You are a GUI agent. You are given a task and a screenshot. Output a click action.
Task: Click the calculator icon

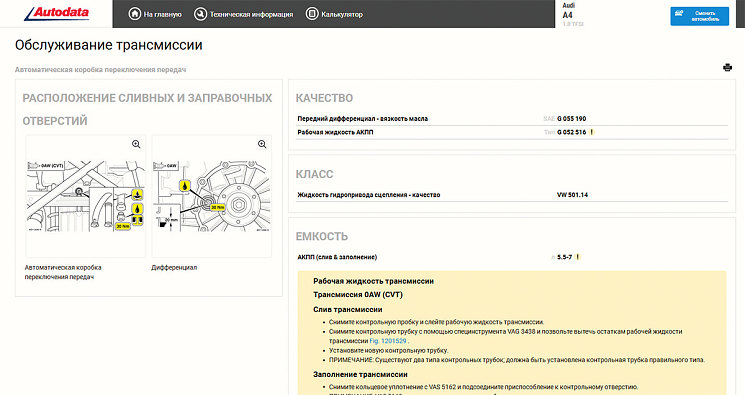click(312, 14)
